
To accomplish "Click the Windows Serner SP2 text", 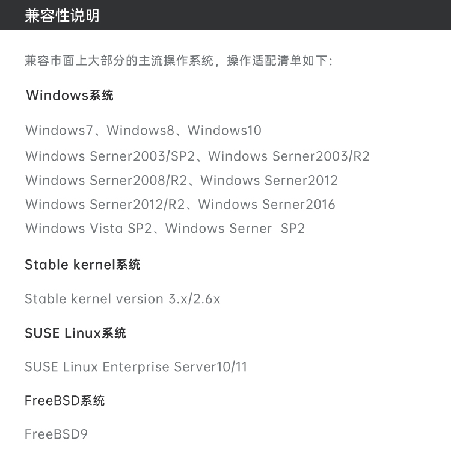I will click(235, 228).
